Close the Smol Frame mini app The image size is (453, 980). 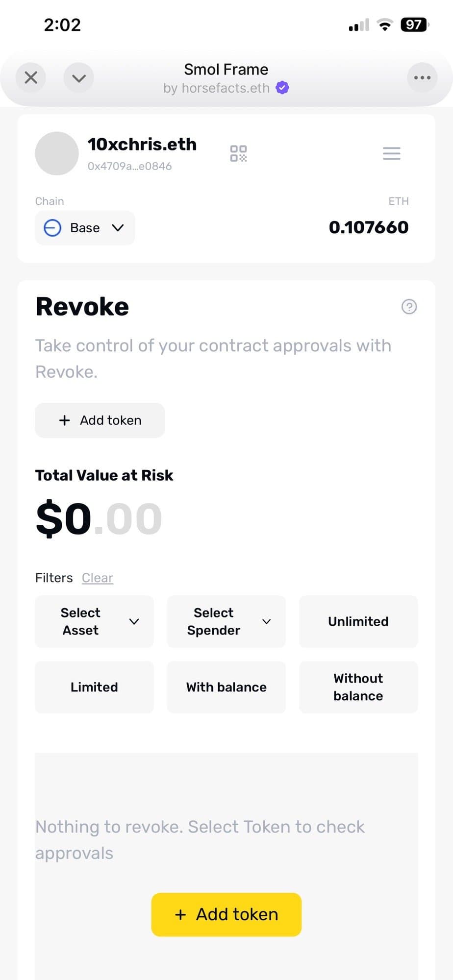point(31,77)
